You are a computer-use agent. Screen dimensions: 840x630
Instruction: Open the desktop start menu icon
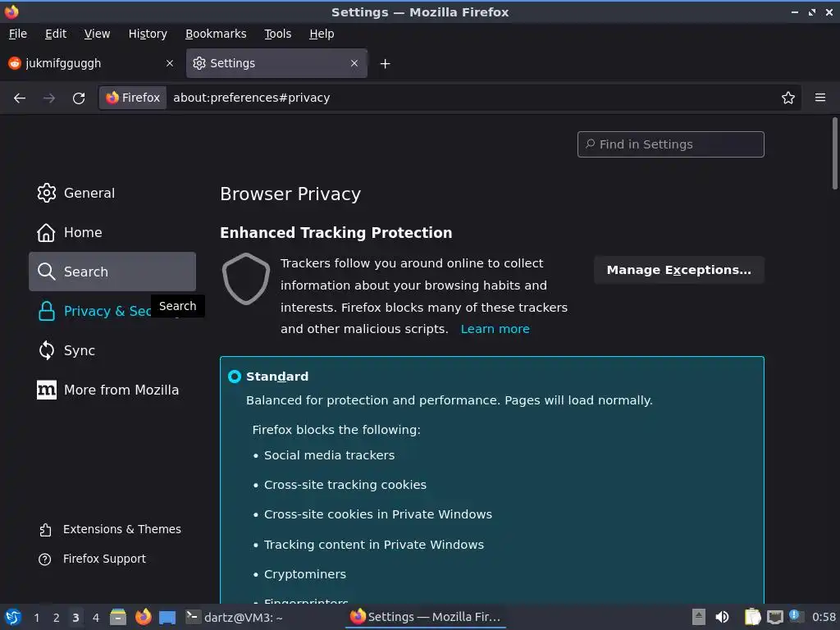coord(13,617)
